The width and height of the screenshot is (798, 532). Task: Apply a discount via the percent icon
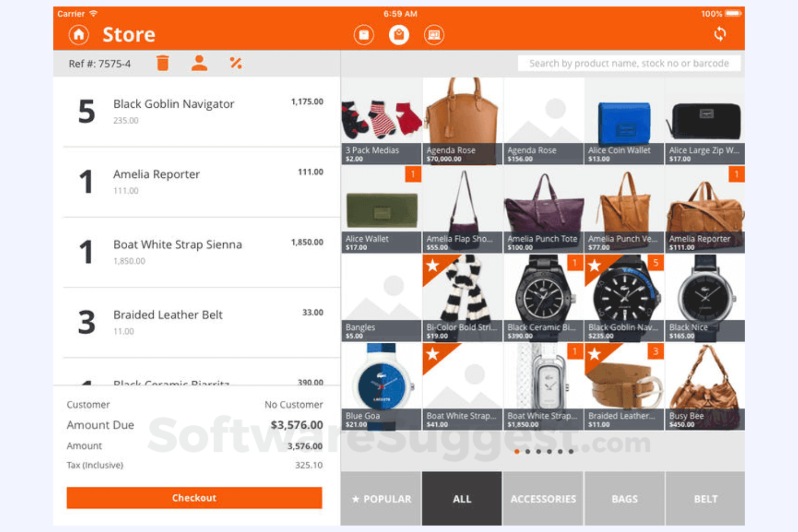[x=236, y=63]
